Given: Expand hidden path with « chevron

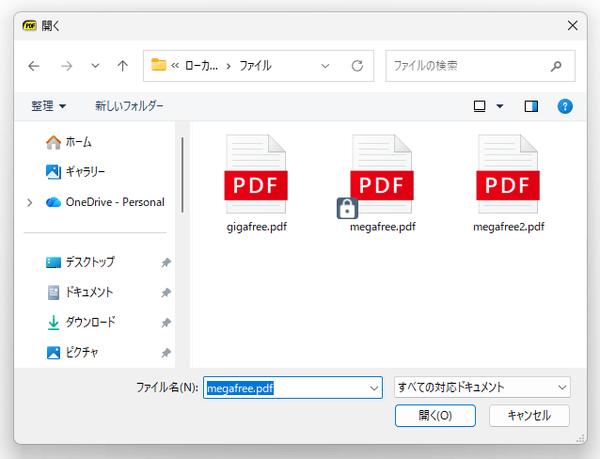Looking at the screenshot, I should (175, 66).
